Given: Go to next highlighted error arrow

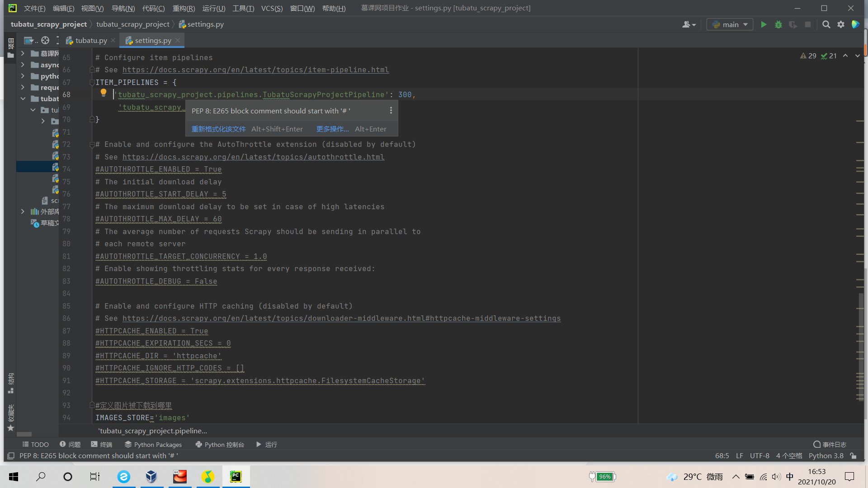Looking at the screenshot, I should [x=857, y=56].
